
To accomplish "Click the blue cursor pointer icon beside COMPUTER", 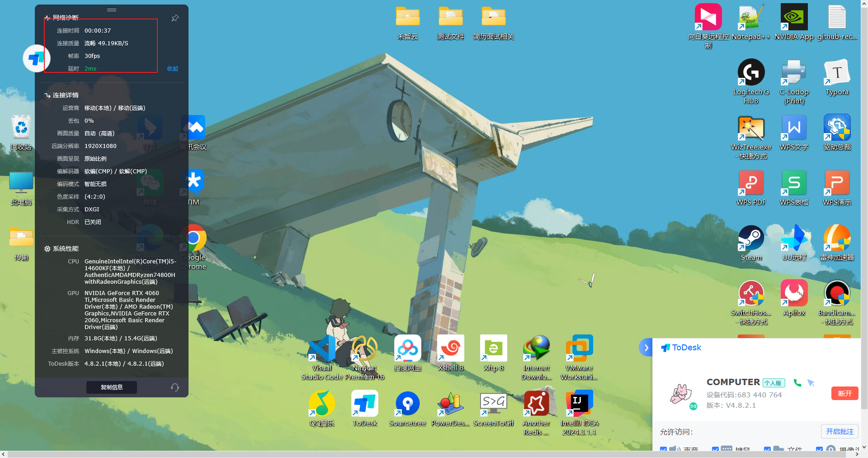I will (x=811, y=383).
